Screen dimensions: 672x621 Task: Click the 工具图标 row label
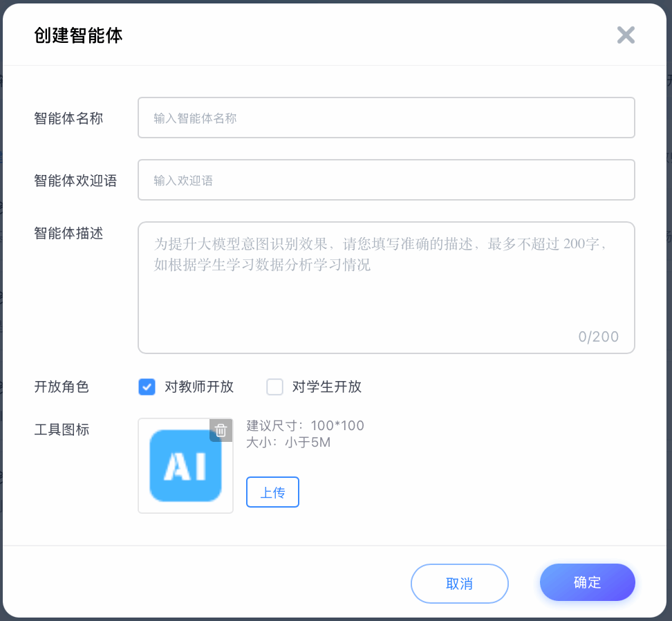(62, 429)
